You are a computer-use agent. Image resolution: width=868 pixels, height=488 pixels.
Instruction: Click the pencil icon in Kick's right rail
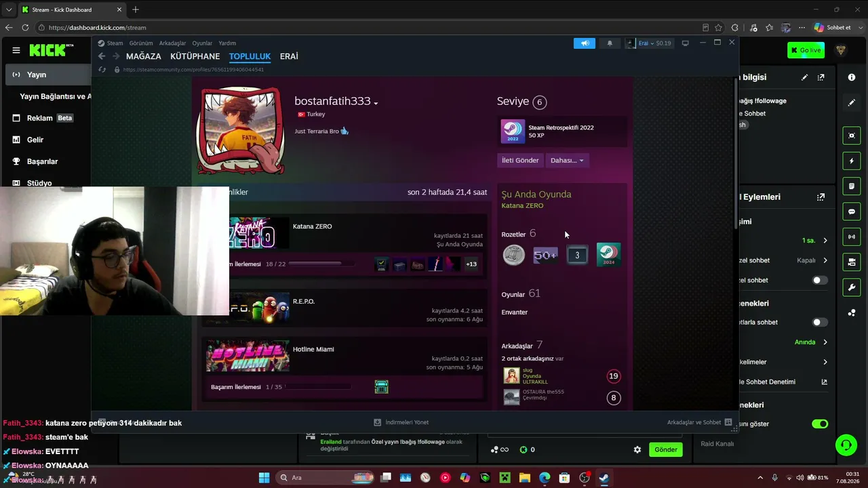(852, 103)
